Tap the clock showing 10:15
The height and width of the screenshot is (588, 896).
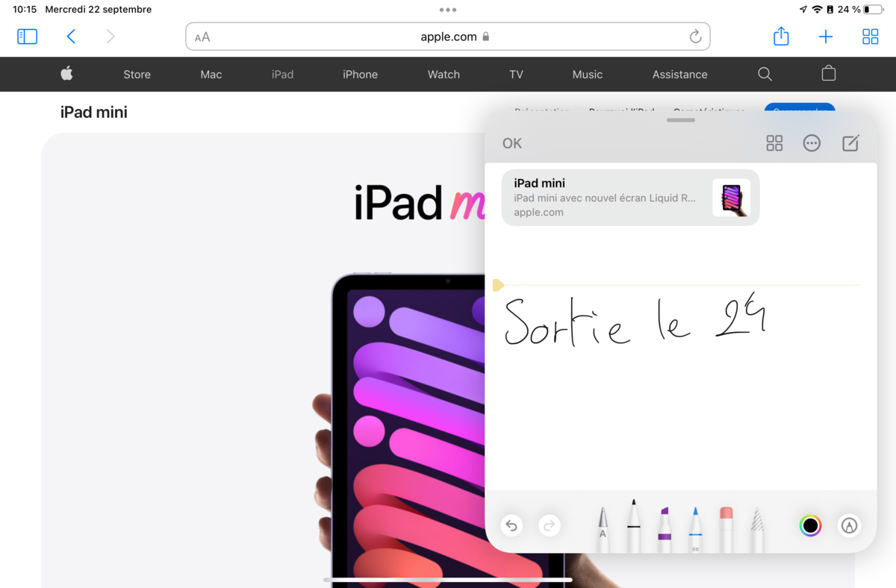pyautogui.click(x=25, y=10)
